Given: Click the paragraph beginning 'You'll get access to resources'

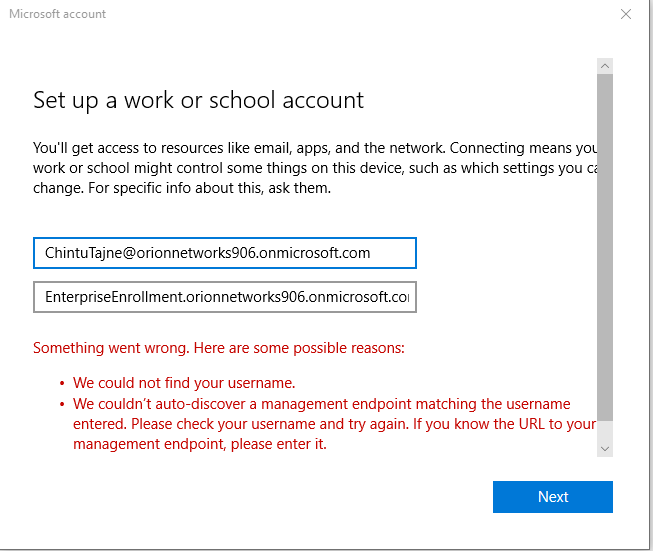Looking at the screenshot, I should click(315, 168).
